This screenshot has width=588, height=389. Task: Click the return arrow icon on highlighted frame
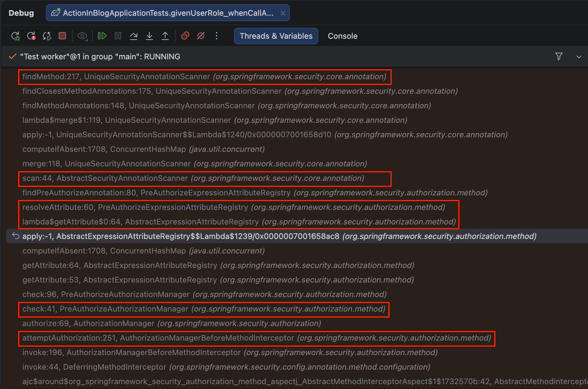click(16, 236)
